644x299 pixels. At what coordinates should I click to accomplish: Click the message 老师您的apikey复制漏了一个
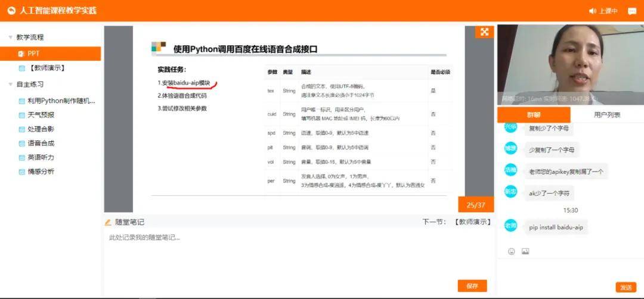[x=566, y=172]
